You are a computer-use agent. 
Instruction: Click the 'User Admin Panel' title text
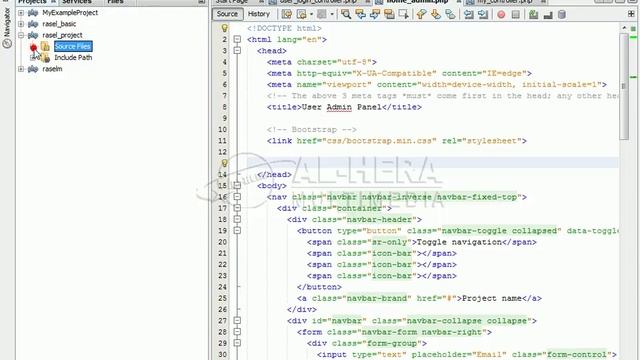(x=341, y=107)
